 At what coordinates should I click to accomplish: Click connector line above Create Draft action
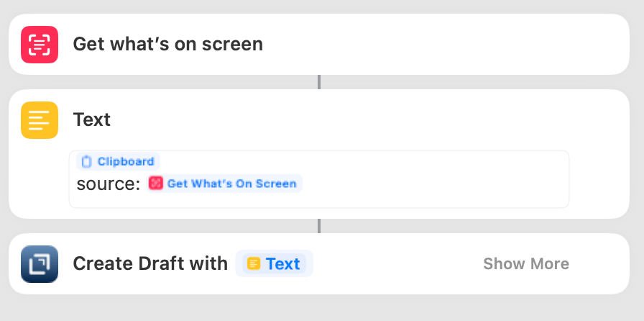pos(319,226)
